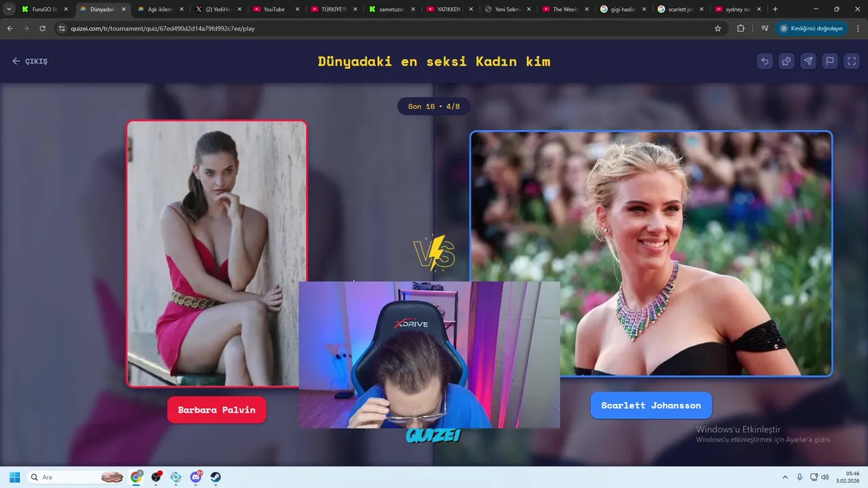Image resolution: width=868 pixels, height=488 pixels.
Task: Open the volume tray icon
Action: point(825,477)
